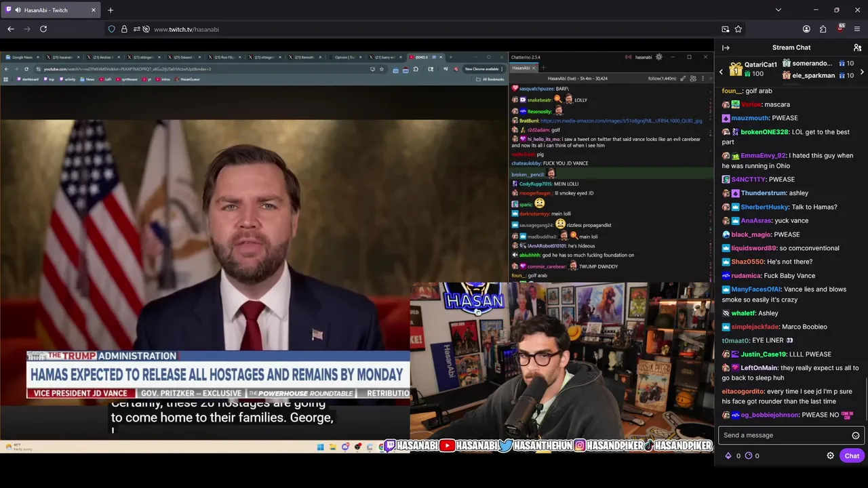Image resolution: width=868 pixels, height=488 pixels.
Task: Click gifter ele_sparkman in leaderboard
Action: [814, 75]
